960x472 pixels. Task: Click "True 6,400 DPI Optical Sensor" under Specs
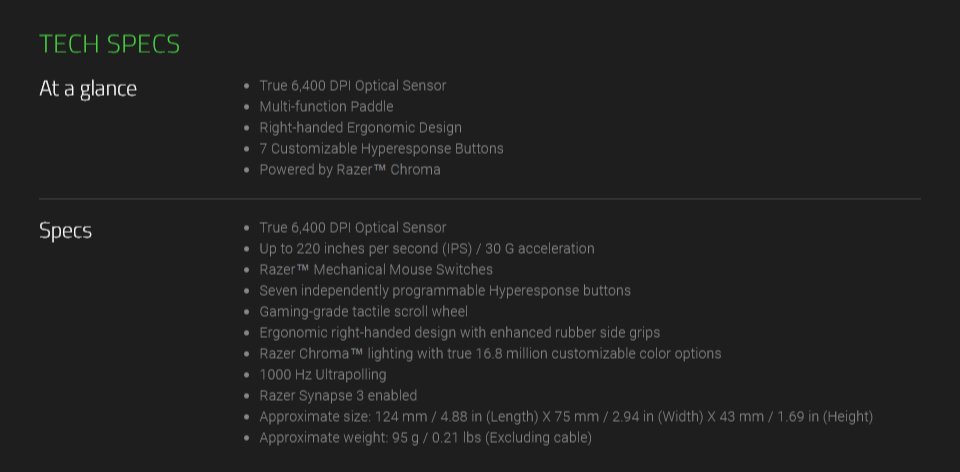point(353,228)
